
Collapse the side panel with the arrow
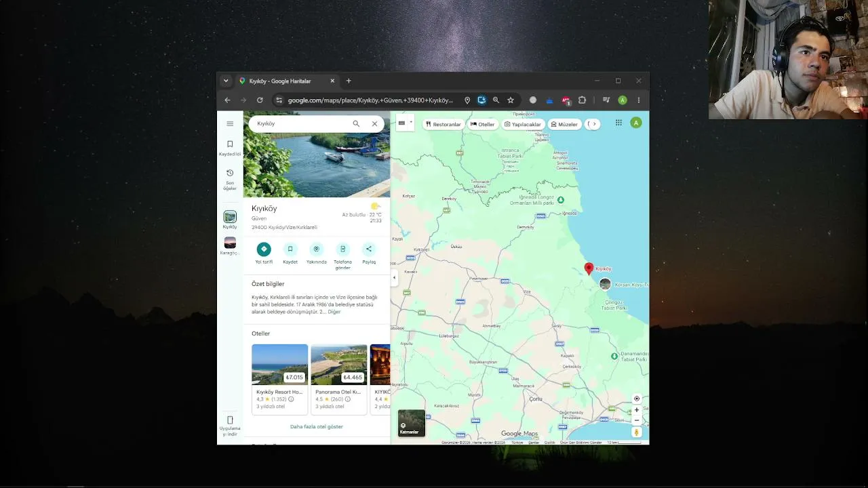point(394,278)
